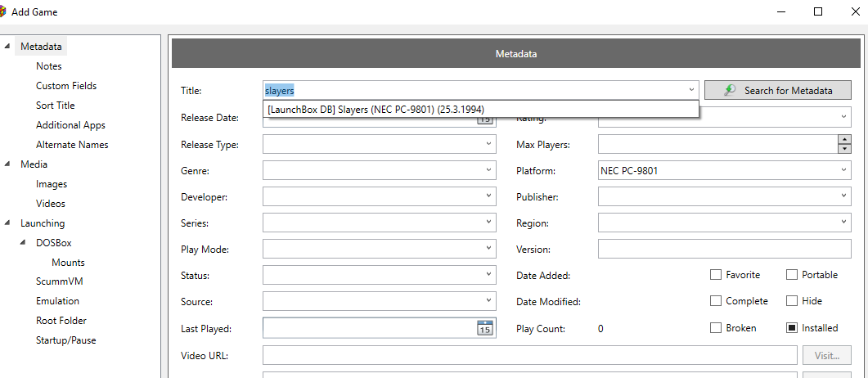
Task: Open the Release Date calendar icon
Action: 484,119
